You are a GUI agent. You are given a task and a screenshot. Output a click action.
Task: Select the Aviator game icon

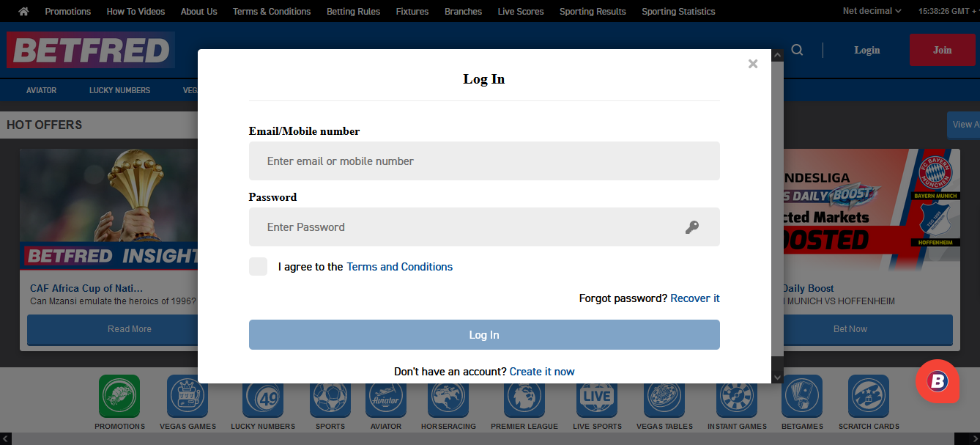pos(386,397)
